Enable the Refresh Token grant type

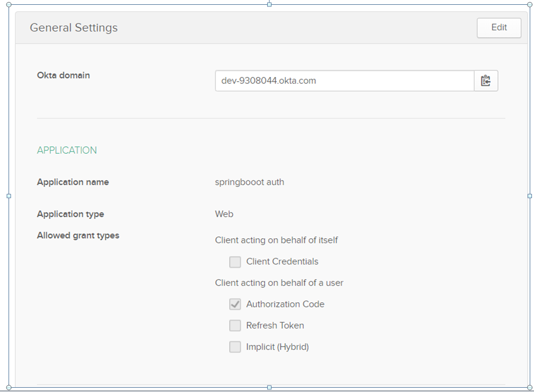pos(235,325)
